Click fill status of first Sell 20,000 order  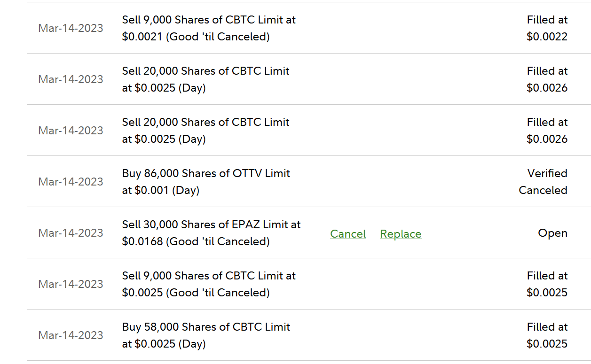coord(547,79)
